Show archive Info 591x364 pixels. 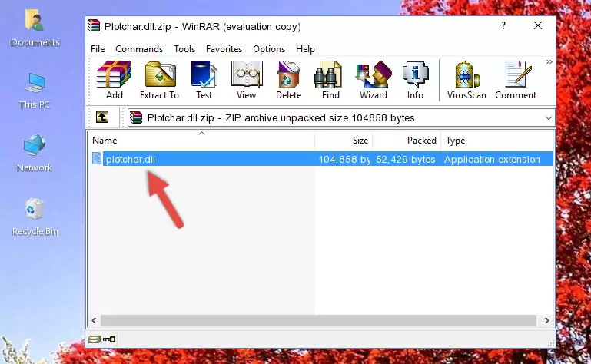click(x=415, y=80)
